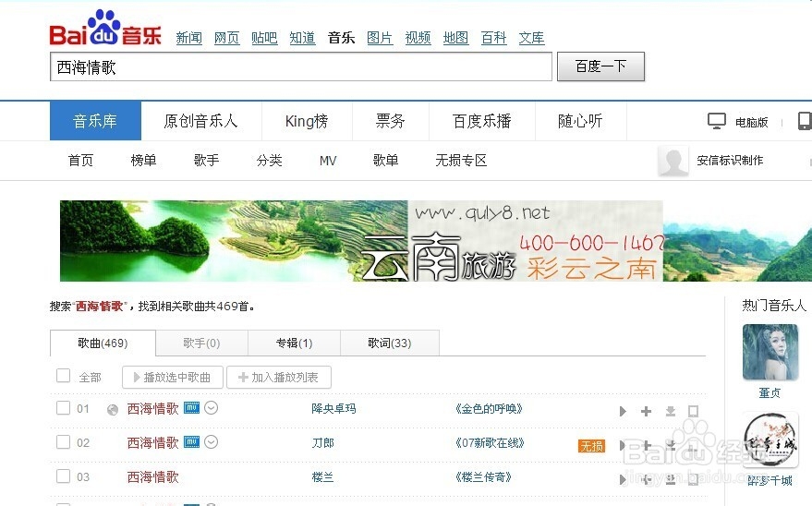The image size is (812, 506).
Task: Open 分类 in sub navigation
Action: (270, 161)
